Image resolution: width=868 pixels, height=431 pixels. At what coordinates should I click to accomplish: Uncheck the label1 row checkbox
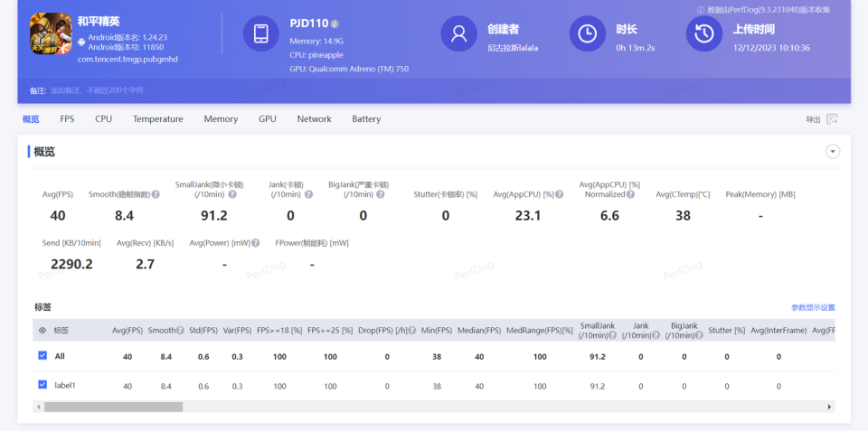(42, 385)
